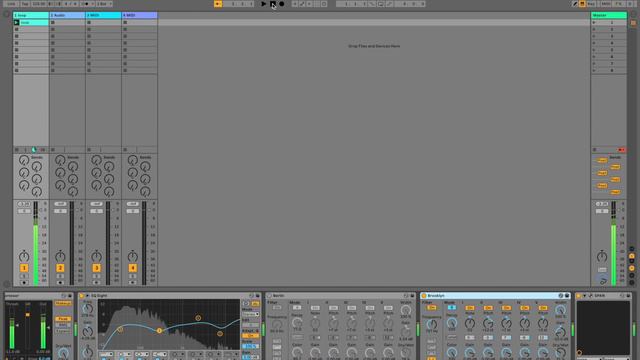The image size is (640, 360).
Task: Toggle EQ Eight device activator
Action: click(x=82, y=296)
